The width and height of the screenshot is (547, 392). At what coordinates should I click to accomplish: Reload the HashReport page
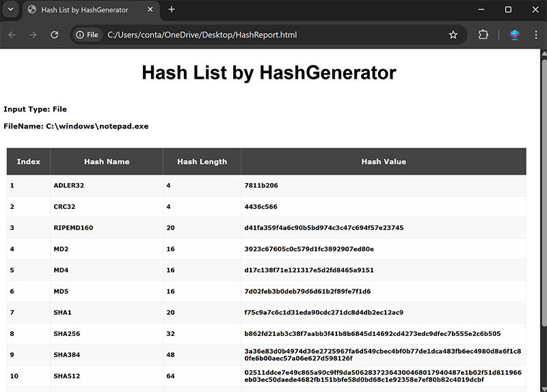[x=54, y=35]
